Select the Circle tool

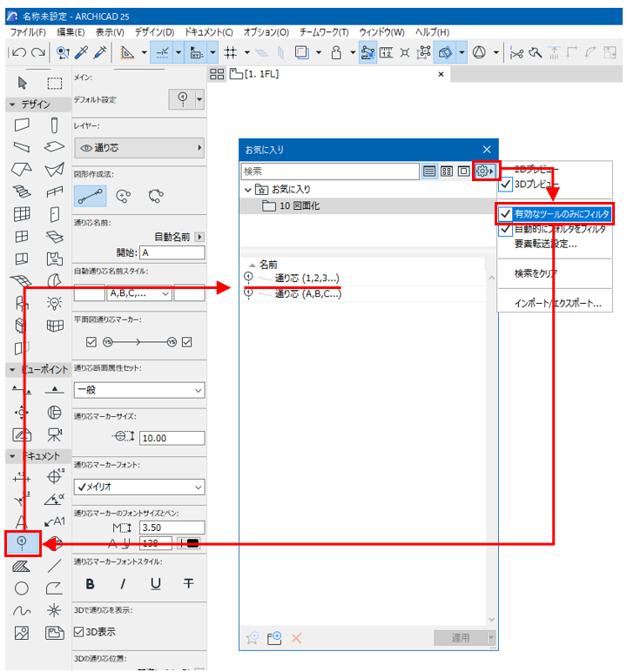click(x=22, y=588)
